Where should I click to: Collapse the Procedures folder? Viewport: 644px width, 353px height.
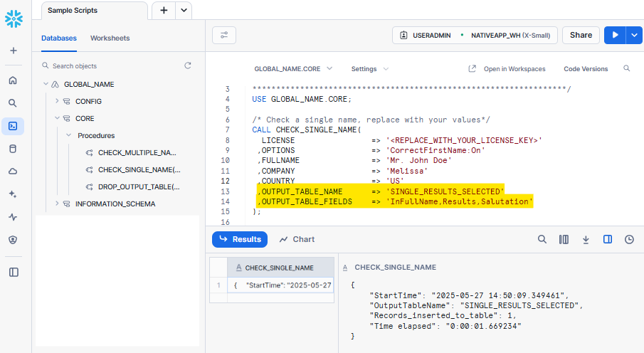click(68, 135)
